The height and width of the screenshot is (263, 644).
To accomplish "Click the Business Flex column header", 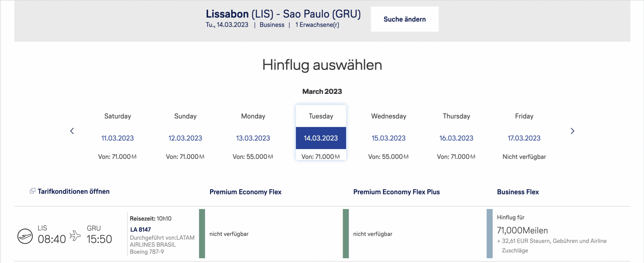I will [518, 192].
